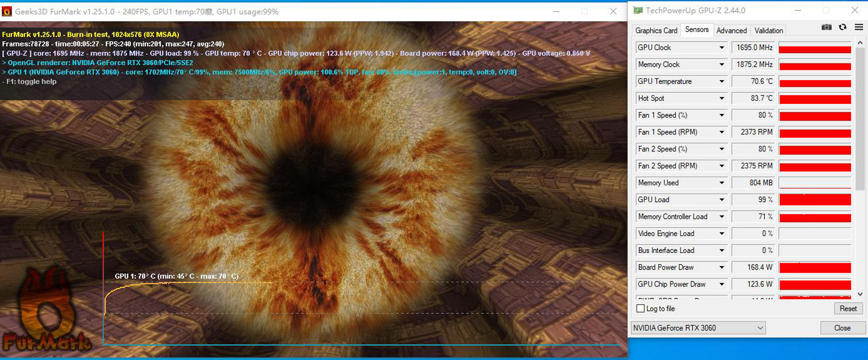The height and width of the screenshot is (360, 868).
Task: Click the GPU-Z app icon in title bar
Action: pyautogui.click(x=638, y=10)
